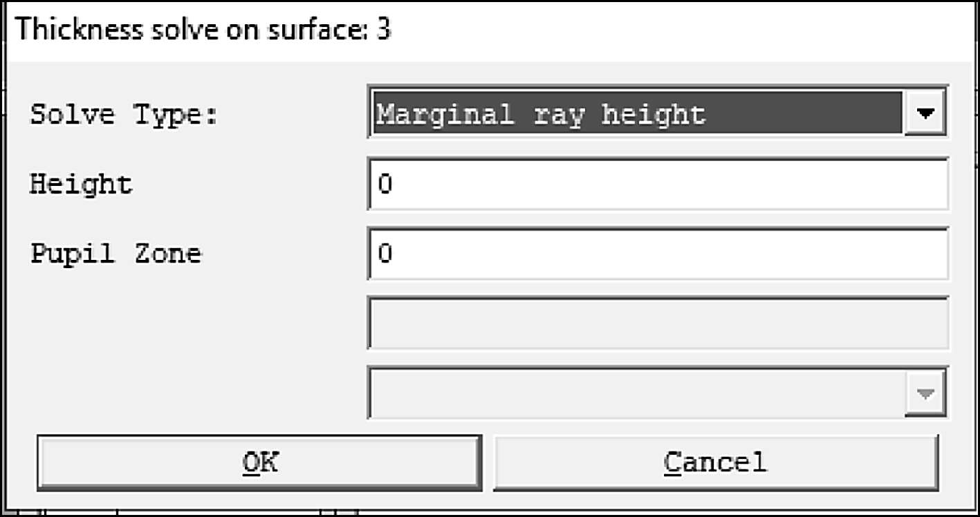The width and height of the screenshot is (980, 517).
Task: Click the "Thickness solve on surface: 3" title bar
Action: 204,30
